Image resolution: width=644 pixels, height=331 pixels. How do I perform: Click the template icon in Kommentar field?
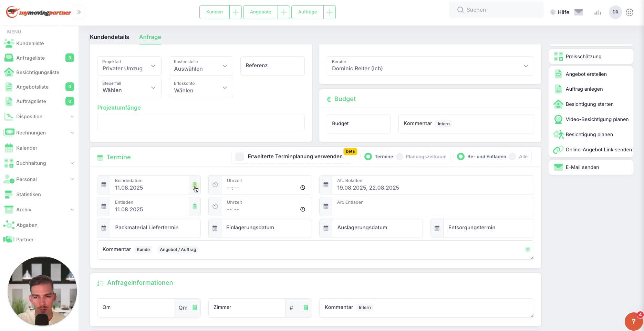click(x=528, y=249)
